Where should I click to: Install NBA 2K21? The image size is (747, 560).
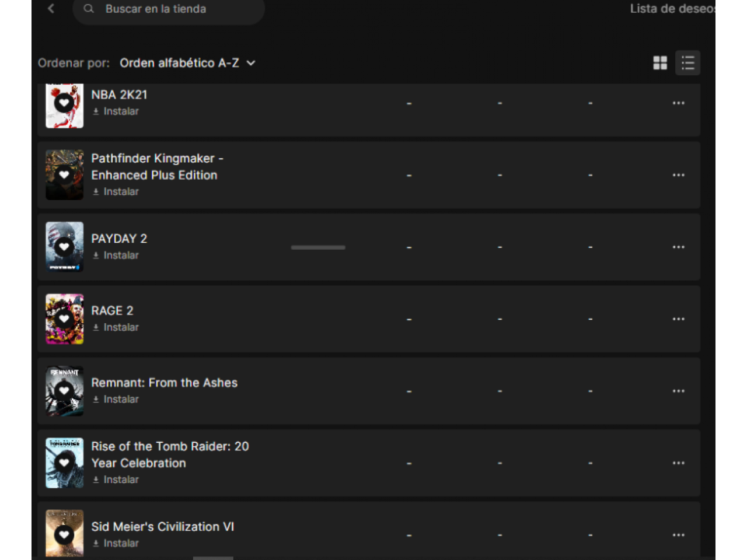pos(116,111)
